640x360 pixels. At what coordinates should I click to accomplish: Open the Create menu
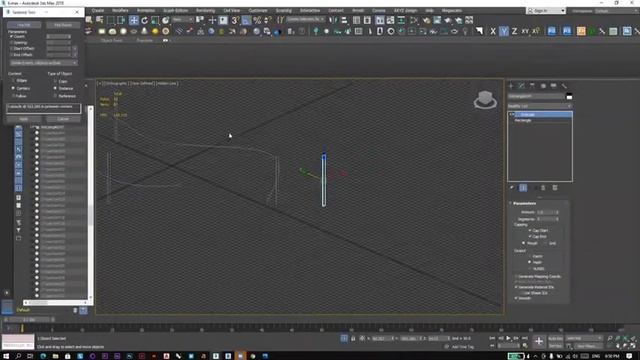98,10
